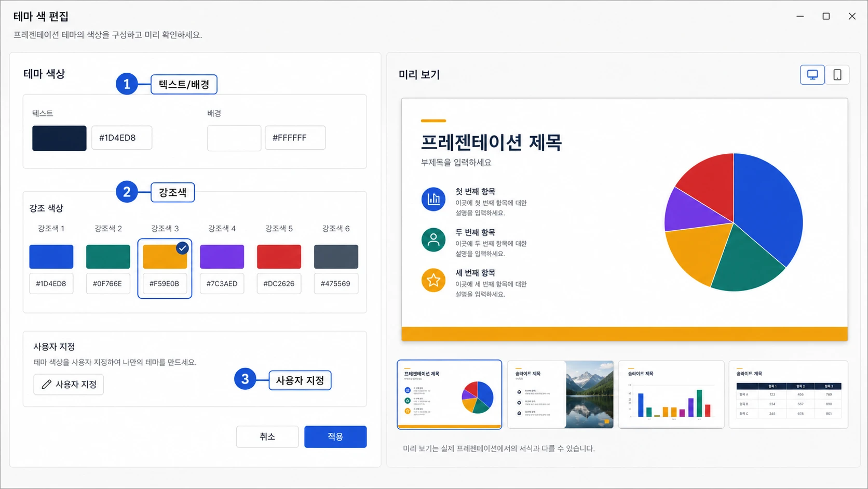Pick the 배경 white color swatch
This screenshot has height=489, width=868.
click(x=234, y=138)
